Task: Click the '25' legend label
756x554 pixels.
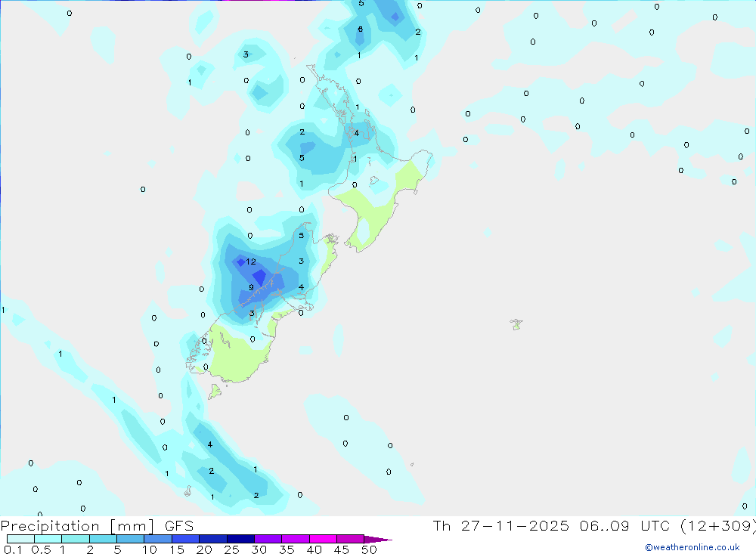Action: pos(232,549)
